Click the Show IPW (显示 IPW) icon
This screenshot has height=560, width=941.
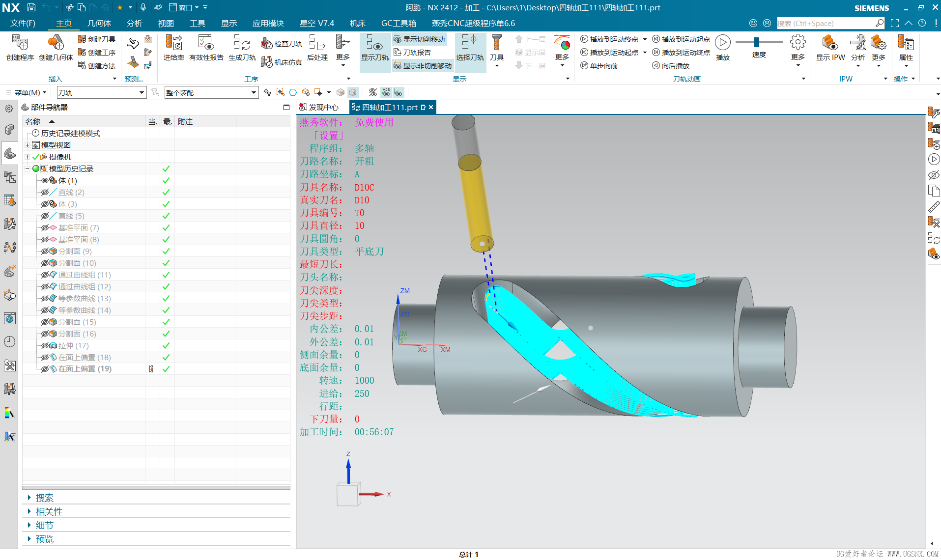[830, 44]
